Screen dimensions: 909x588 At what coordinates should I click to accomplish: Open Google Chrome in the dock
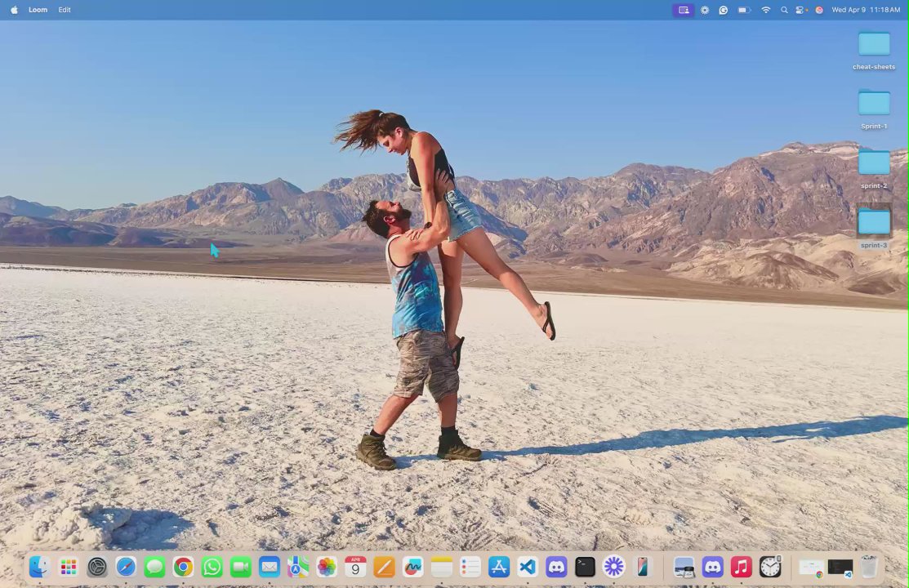[183, 567]
